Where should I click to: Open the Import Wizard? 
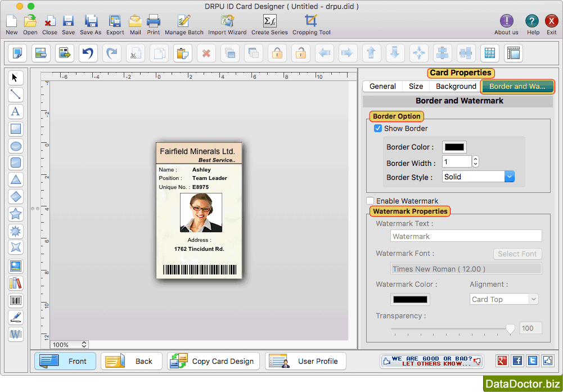point(227,21)
